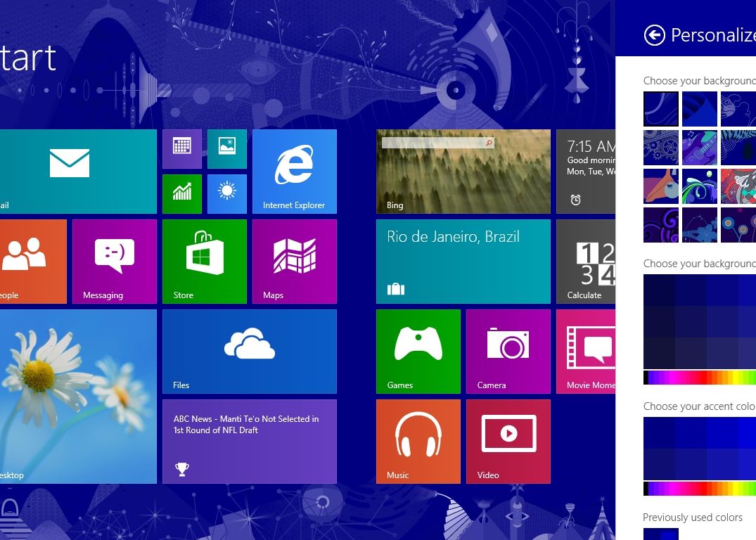The image size is (756, 540).
Task: Play something via the Video tile
Action: [x=508, y=441]
